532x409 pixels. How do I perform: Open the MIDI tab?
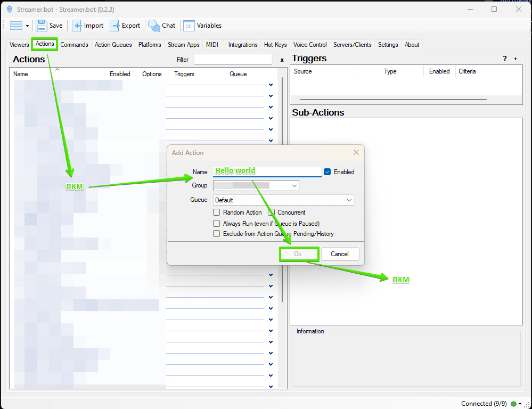212,44
